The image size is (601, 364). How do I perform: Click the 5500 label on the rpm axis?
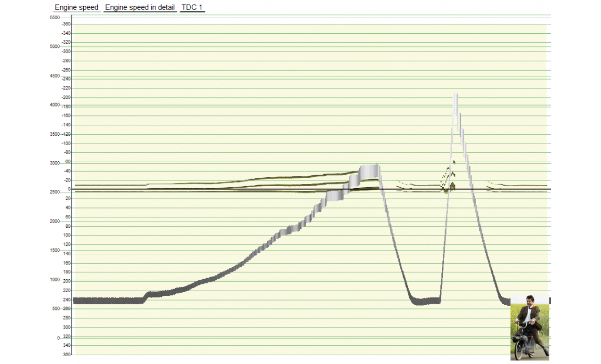[55, 18]
